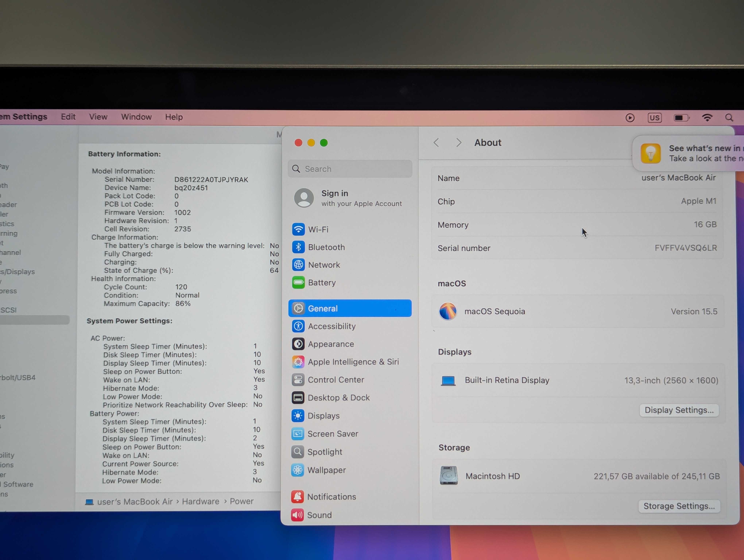The height and width of the screenshot is (560, 744).
Task: Open Appearance settings
Action: click(x=350, y=344)
